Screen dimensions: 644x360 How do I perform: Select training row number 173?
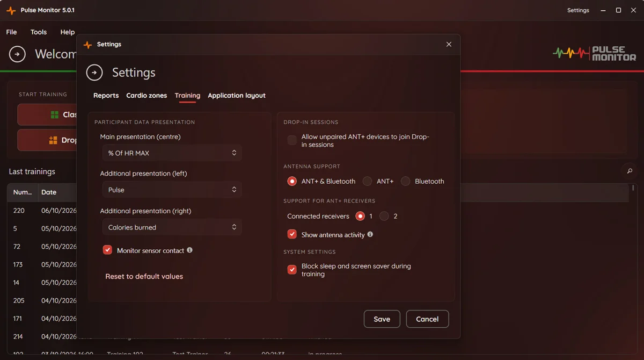(41, 264)
